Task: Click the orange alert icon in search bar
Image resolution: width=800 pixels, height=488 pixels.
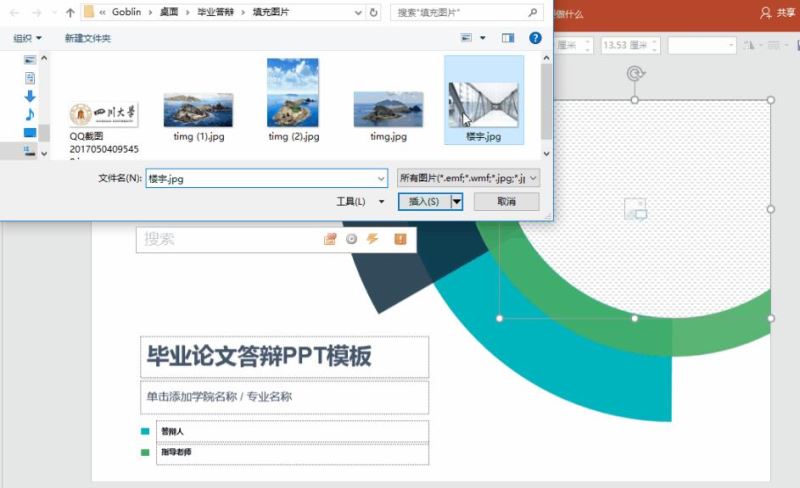Action: 401,239
